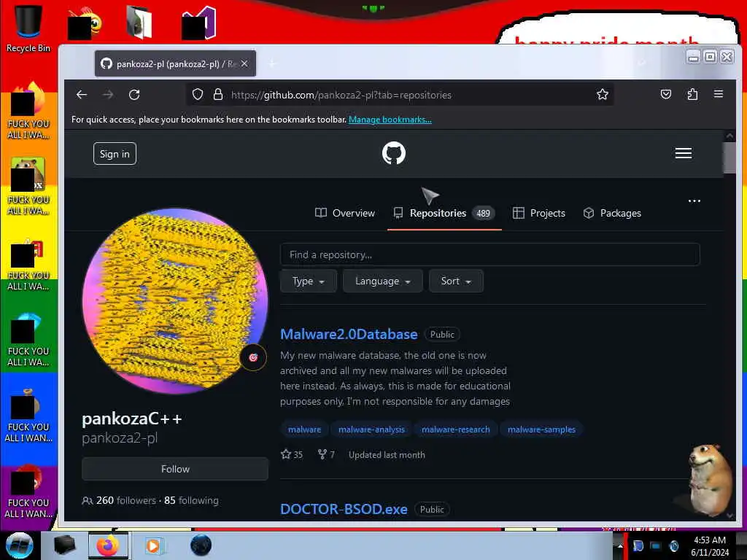This screenshot has width=747, height=560.
Task: Click the GitHub Octocat logo
Action: [394, 153]
